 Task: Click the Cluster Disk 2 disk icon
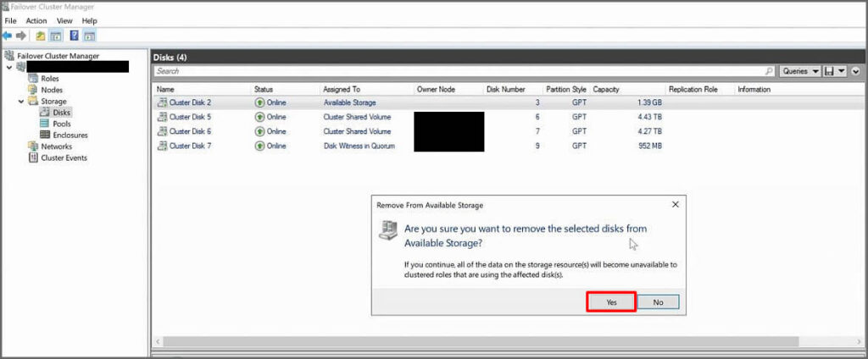tap(162, 102)
